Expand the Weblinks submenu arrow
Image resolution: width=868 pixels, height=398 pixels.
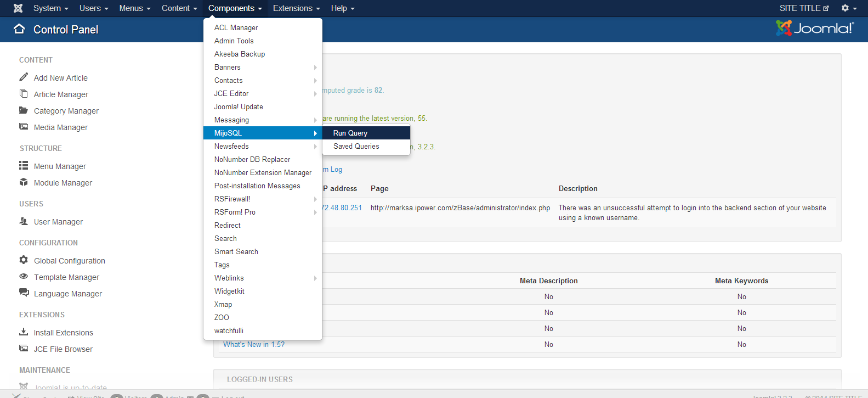(x=315, y=278)
